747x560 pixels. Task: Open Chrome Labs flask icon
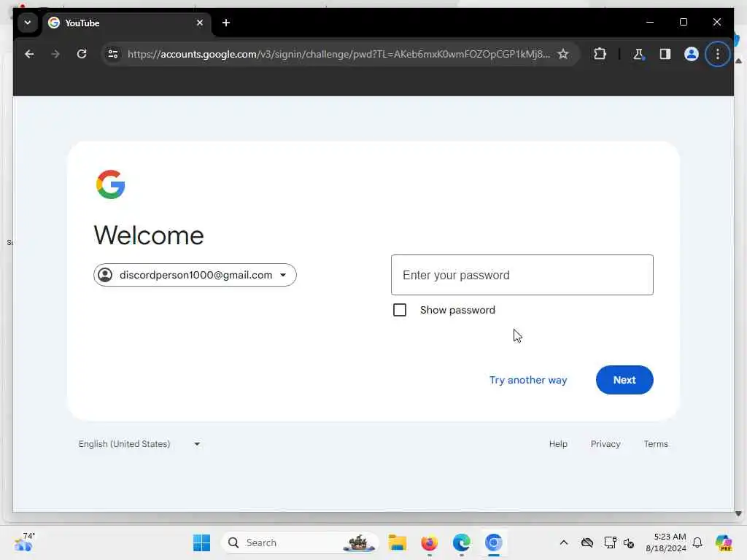[x=638, y=54]
